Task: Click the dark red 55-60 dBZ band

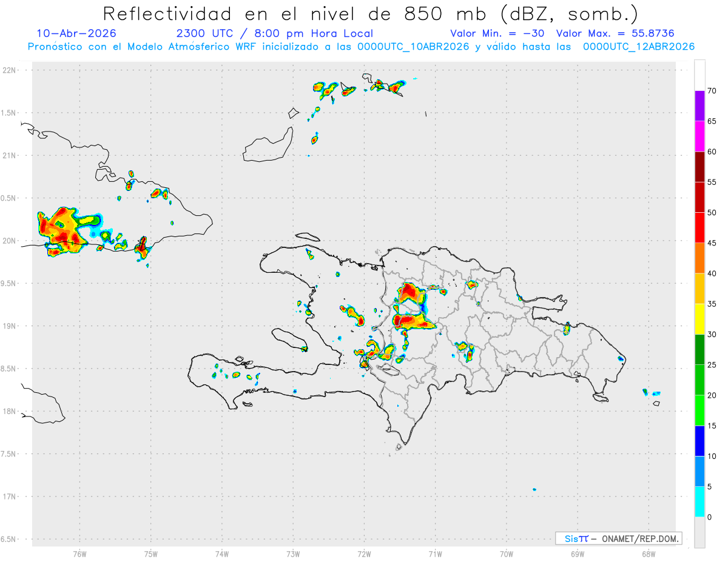Action: [699, 167]
